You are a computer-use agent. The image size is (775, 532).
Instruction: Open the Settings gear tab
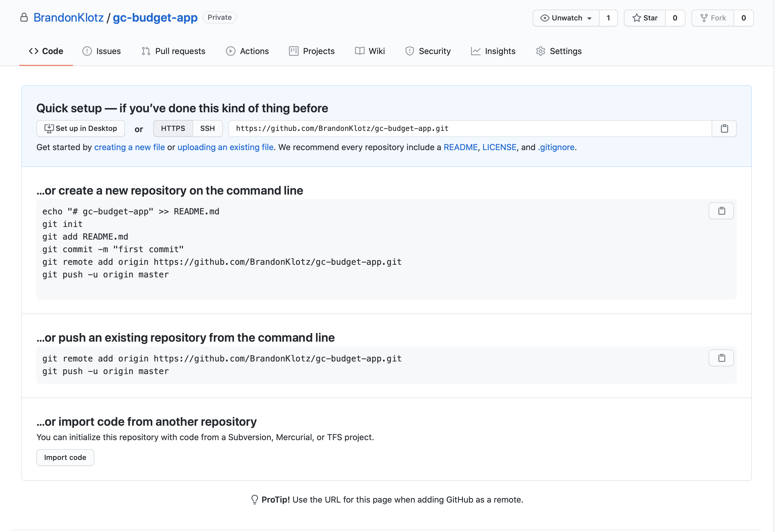click(559, 51)
